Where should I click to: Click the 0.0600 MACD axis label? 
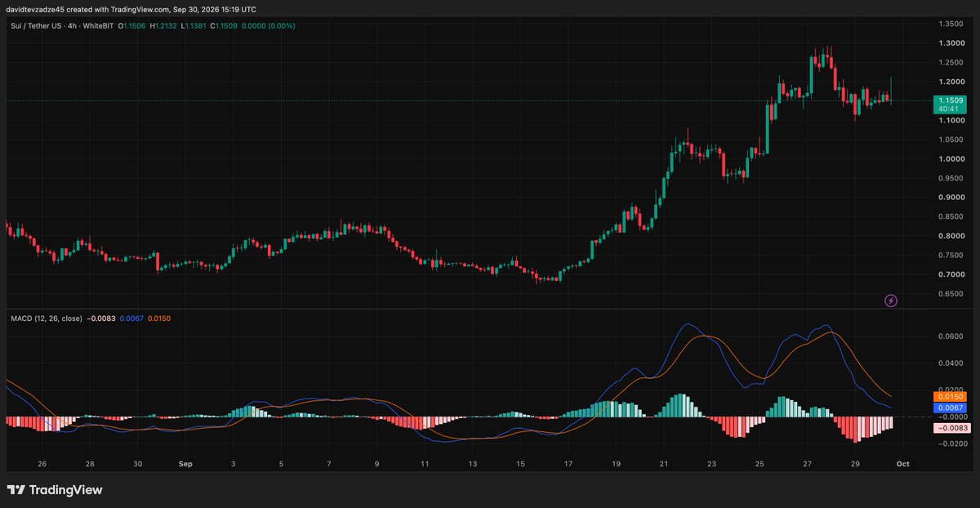(x=949, y=336)
